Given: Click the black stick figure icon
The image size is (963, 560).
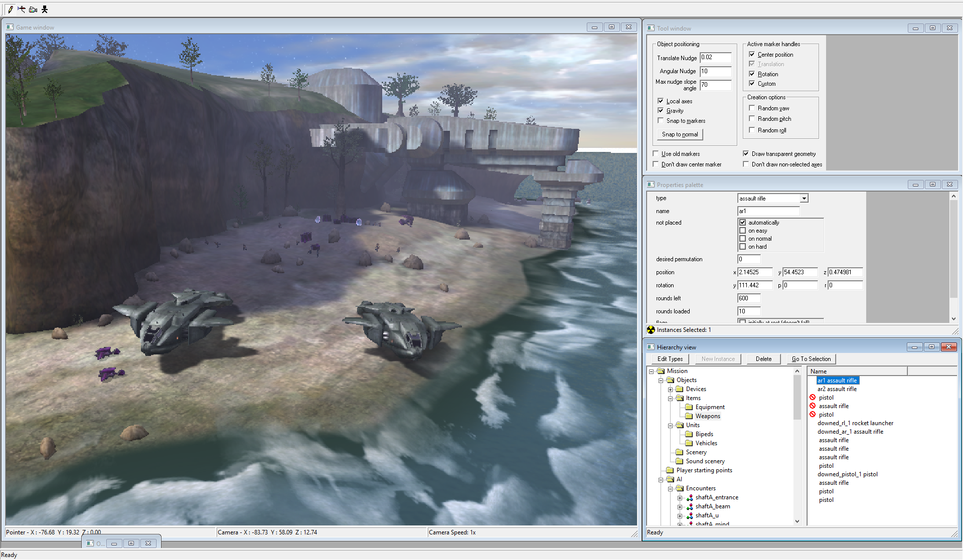Looking at the screenshot, I should pos(45,9).
